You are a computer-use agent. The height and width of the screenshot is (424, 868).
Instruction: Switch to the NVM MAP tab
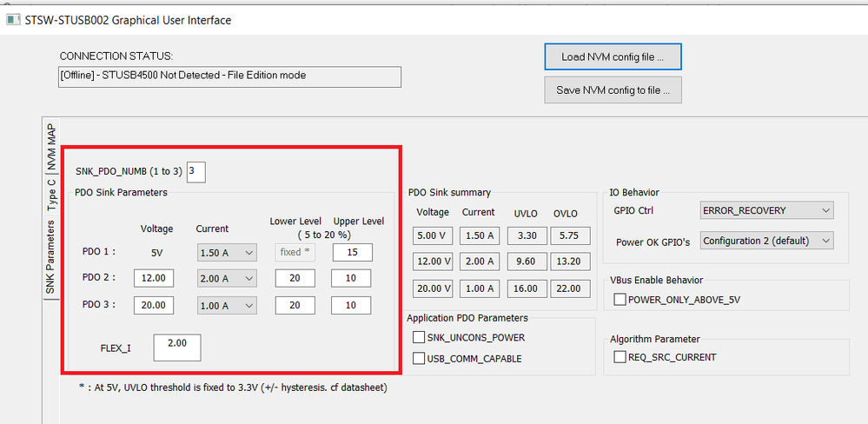click(52, 146)
